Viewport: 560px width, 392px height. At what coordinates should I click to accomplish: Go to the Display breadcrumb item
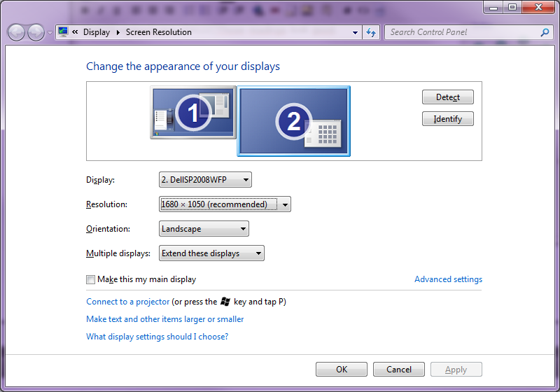(x=97, y=32)
